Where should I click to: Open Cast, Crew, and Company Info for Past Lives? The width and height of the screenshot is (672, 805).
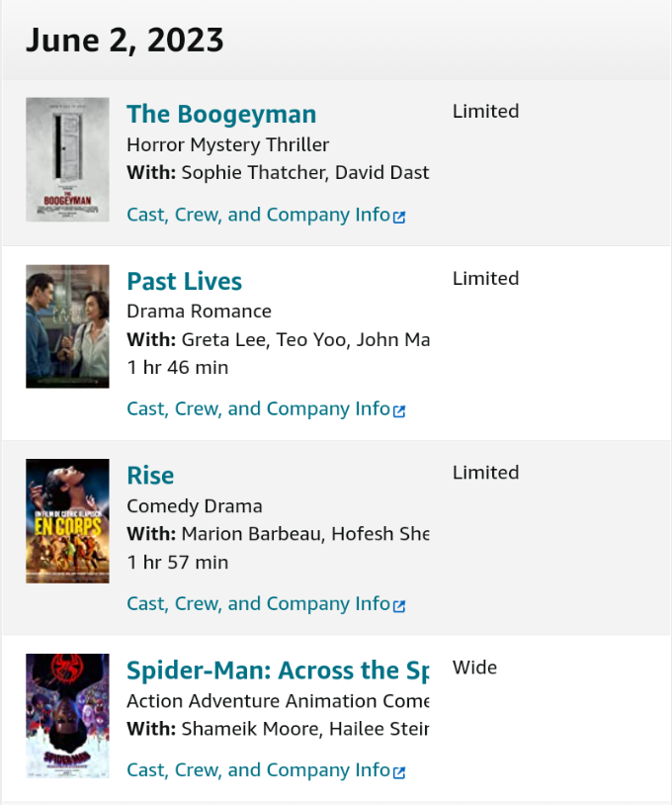tap(258, 409)
